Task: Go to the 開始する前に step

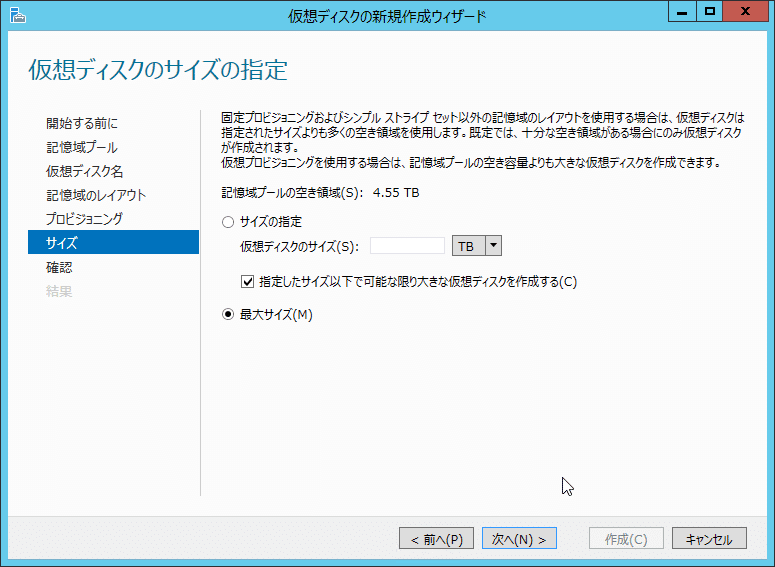Action: pos(82,123)
